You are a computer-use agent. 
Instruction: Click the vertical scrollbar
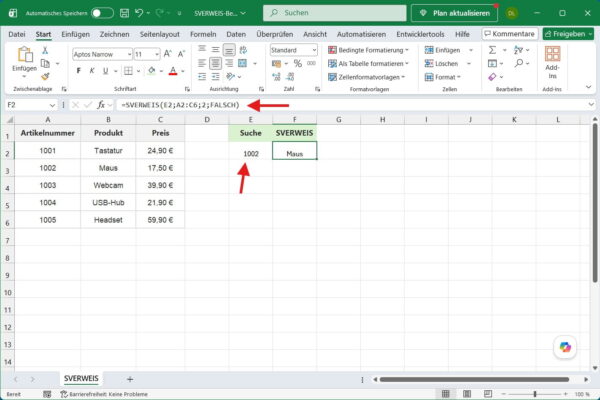595,203
